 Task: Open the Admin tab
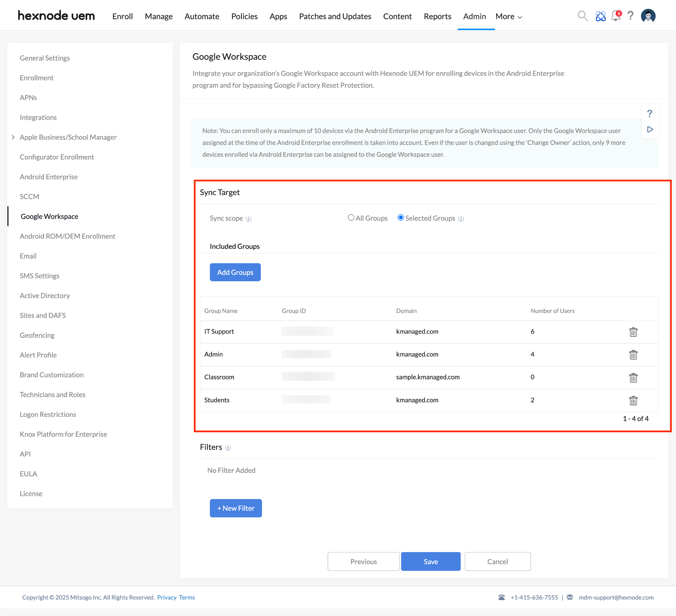[x=474, y=17]
